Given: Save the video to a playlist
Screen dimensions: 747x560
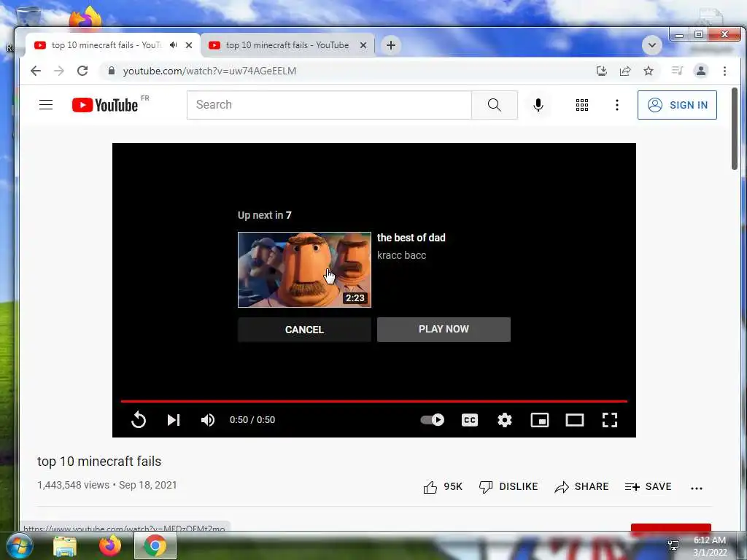Looking at the screenshot, I should pyautogui.click(x=648, y=486).
